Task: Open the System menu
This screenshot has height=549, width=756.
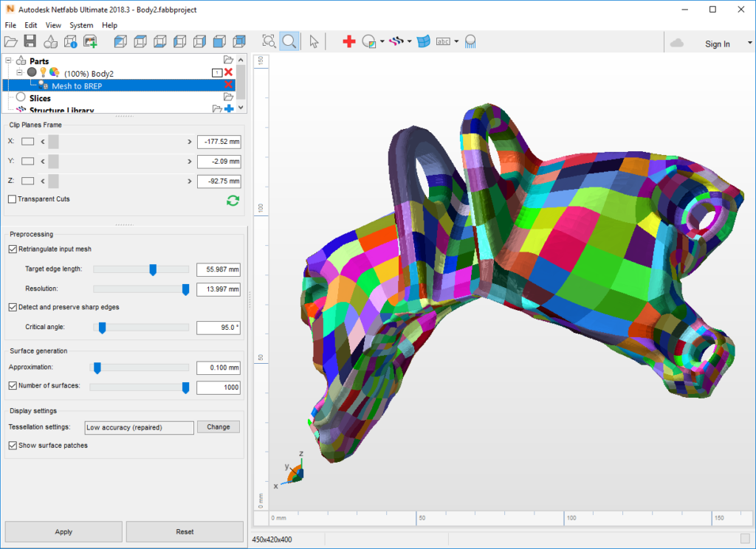Action: pyautogui.click(x=81, y=25)
